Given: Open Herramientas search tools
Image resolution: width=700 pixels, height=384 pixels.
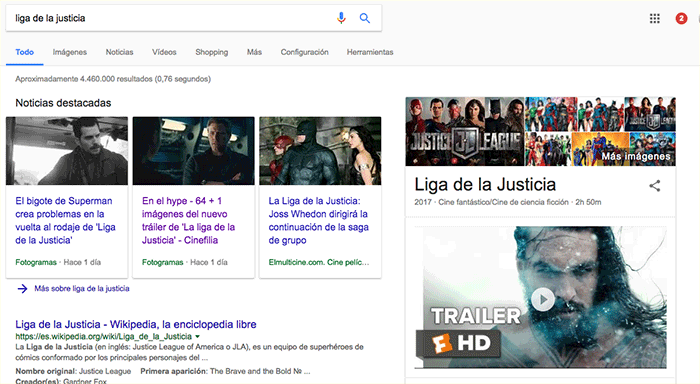Looking at the screenshot, I should tap(370, 52).
